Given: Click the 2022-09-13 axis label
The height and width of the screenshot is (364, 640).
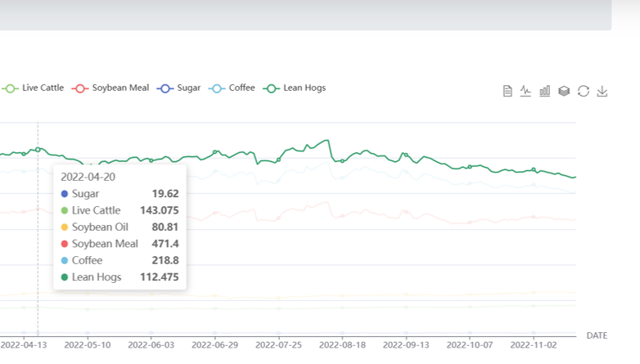Looking at the screenshot, I should point(406,345).
